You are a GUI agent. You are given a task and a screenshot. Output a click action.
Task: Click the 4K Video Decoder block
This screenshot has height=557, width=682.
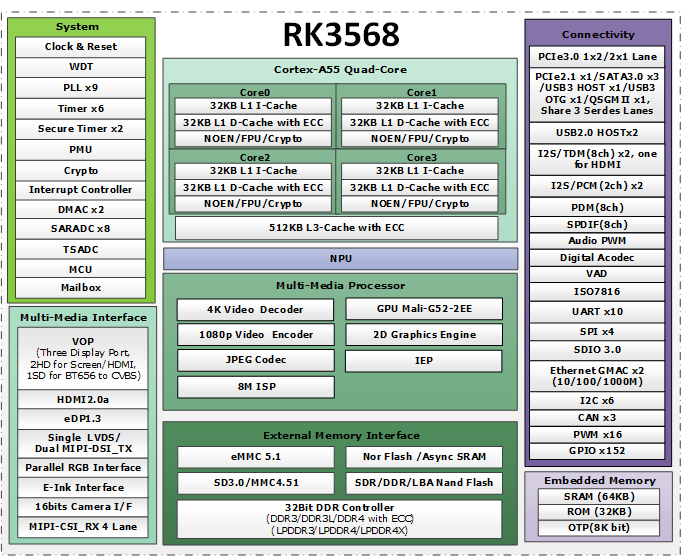coord(254,310)
